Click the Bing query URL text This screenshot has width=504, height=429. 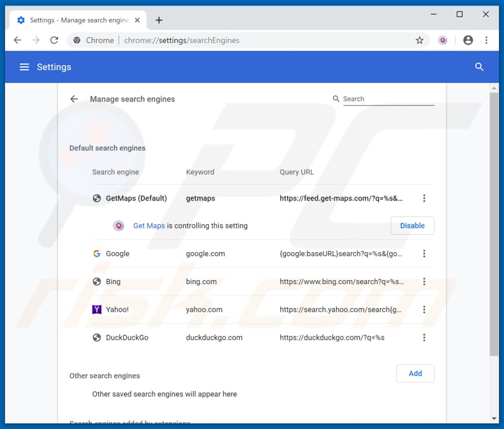341,282
